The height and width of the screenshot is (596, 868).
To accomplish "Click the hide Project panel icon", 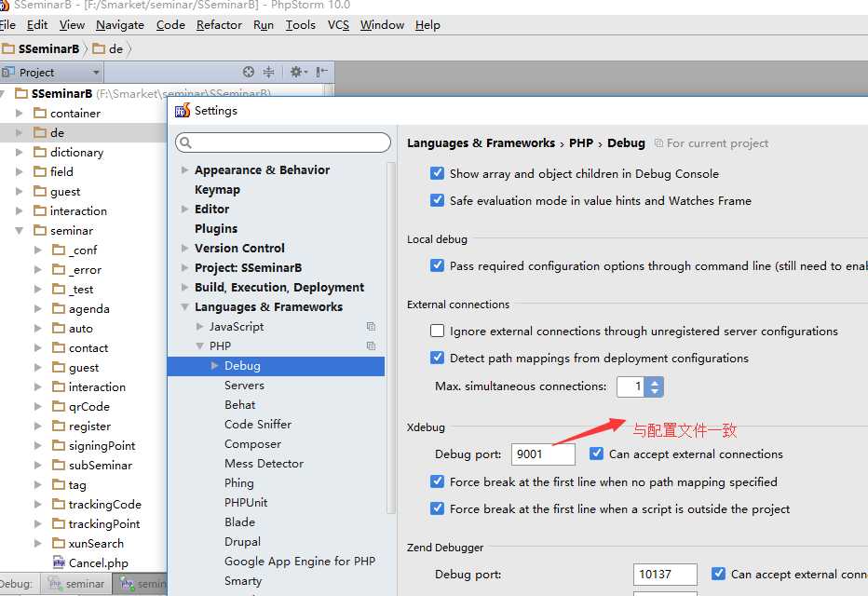I will point(321,72).
